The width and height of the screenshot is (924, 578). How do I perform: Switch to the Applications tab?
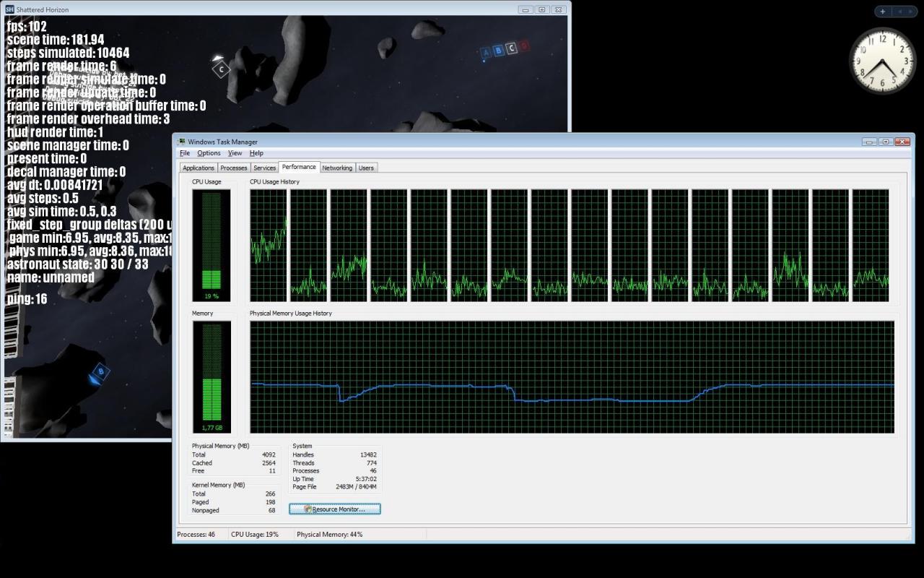click(199, 168)
